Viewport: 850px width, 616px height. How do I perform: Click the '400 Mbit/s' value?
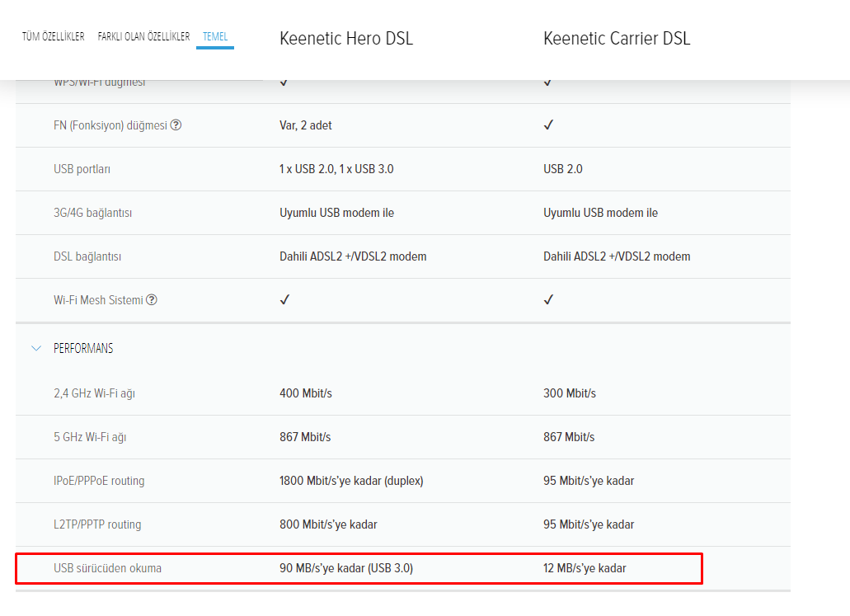(x=306, y=393)
